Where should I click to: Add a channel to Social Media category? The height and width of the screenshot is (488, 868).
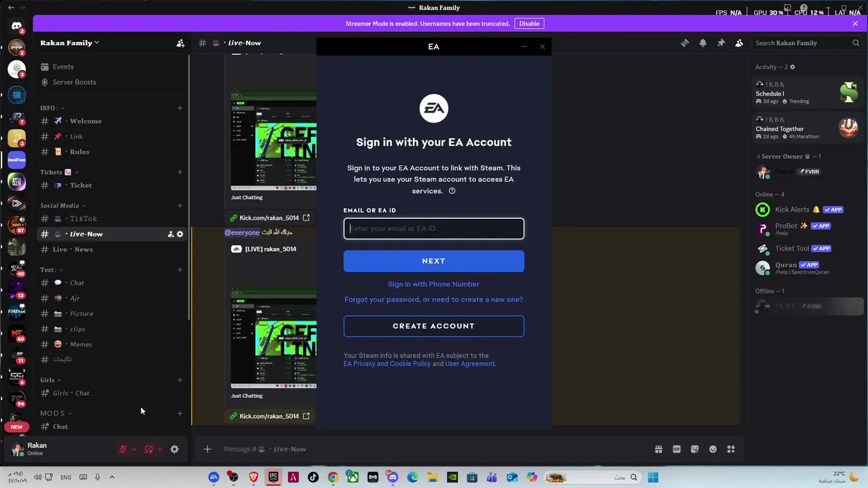180,205
